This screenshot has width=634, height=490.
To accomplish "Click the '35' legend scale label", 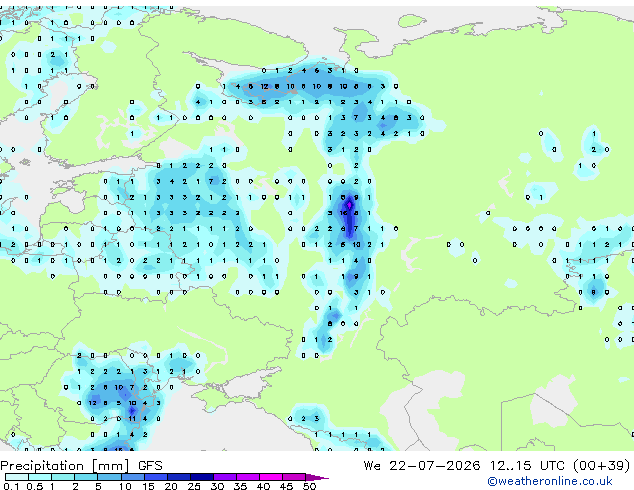I will tap(240, 486).
